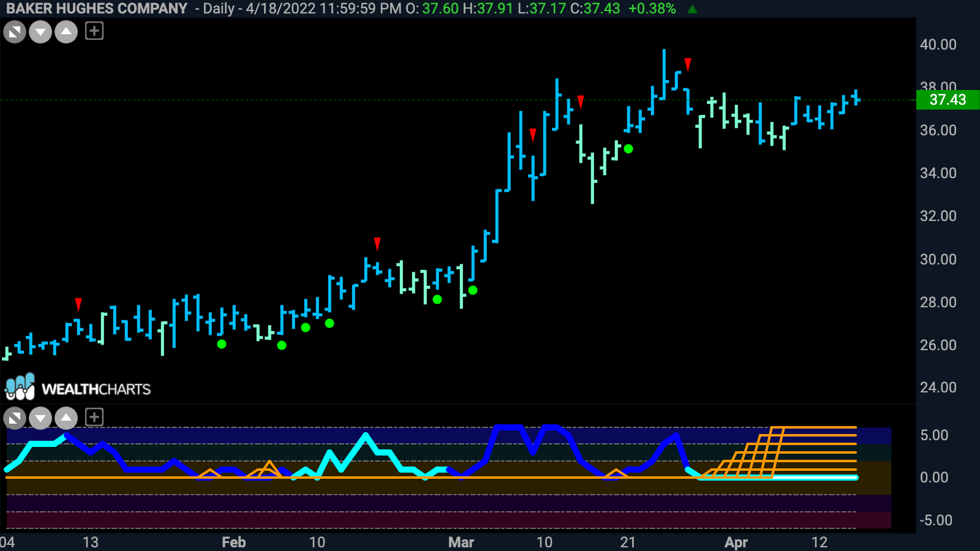Click the green 37.43 current price label
Screen dimensions: 980x551
point(948,100)
